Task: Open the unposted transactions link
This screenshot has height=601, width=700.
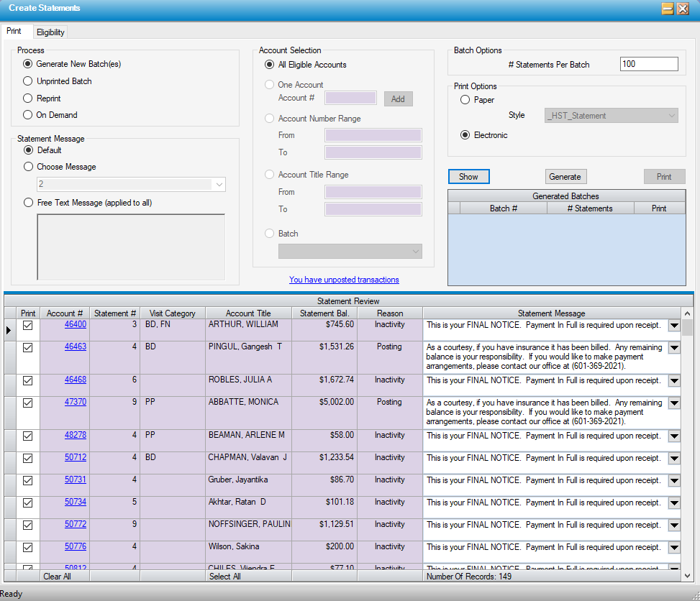Action: [x=344, y=280]
